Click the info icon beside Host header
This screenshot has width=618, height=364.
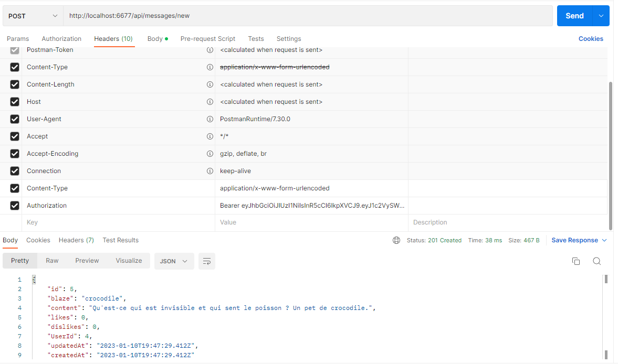pyautogui.click(x=210, y=101)
